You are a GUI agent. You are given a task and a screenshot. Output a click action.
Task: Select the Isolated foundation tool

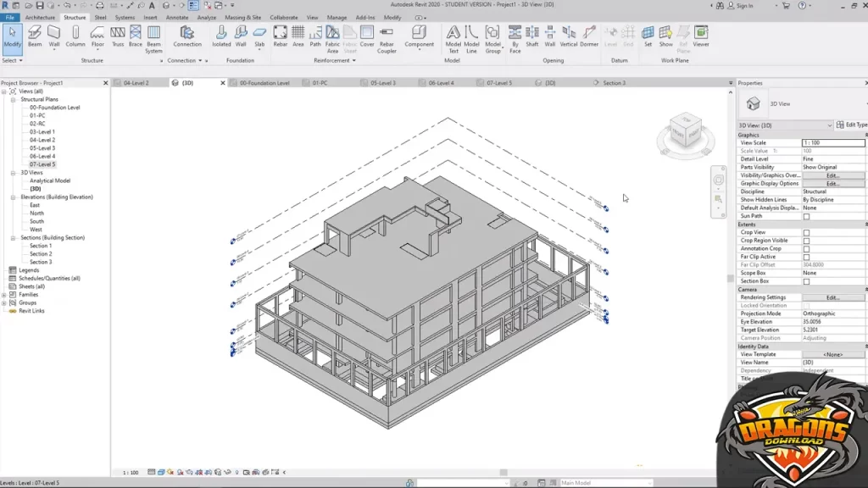click(221, 36)
